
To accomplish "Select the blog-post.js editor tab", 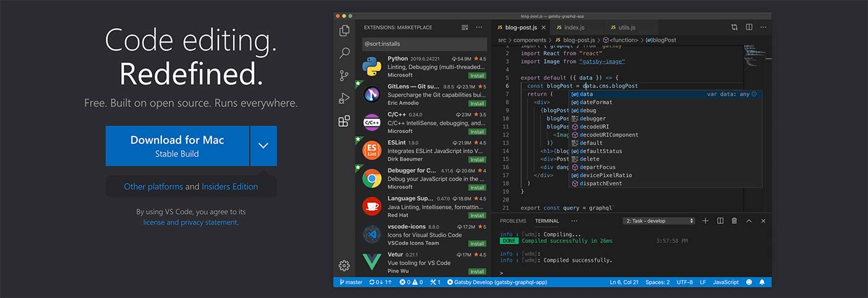I will [x=520, y=27].
